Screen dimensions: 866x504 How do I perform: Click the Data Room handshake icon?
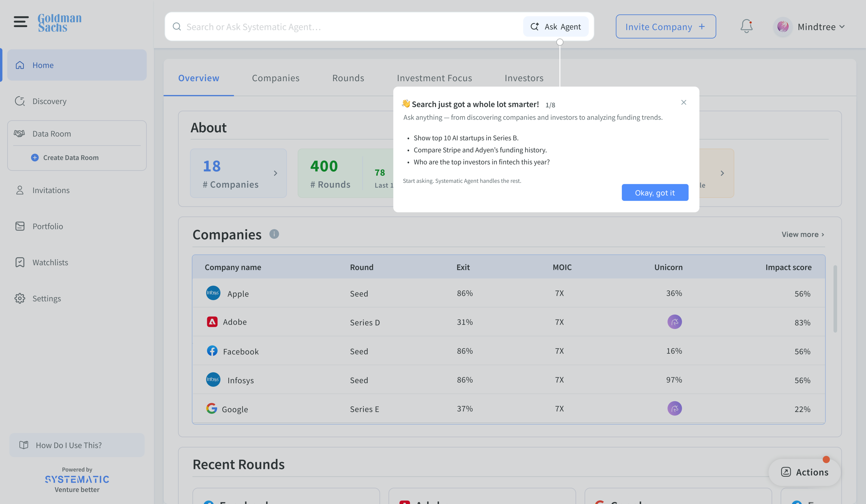click(19, 133)
